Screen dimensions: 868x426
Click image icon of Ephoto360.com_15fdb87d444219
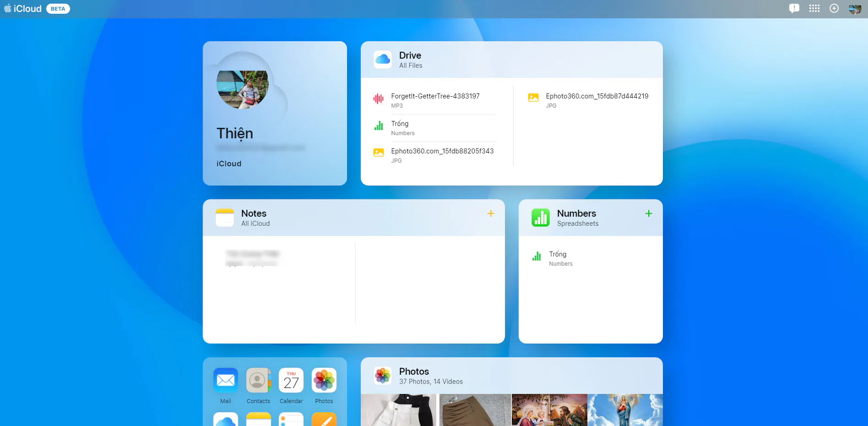533,98
